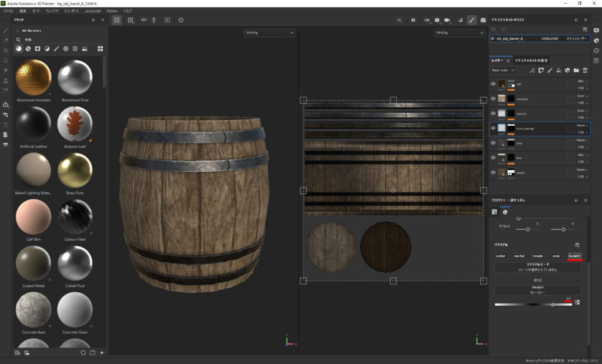Click the add fill layer bucket icon
The image size is (602, 364).
pos(558,71)
